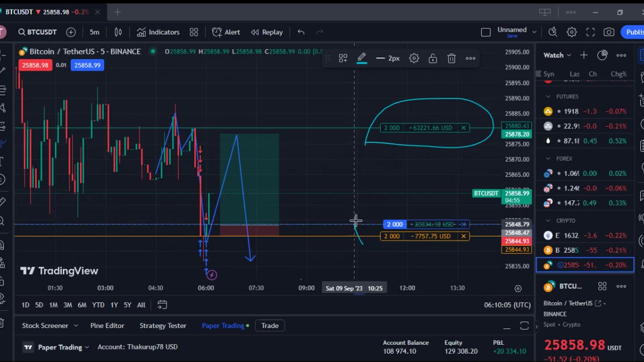Screen dimensions: 644x362
Task: Select the 1M date range
Action: [53, 305]
